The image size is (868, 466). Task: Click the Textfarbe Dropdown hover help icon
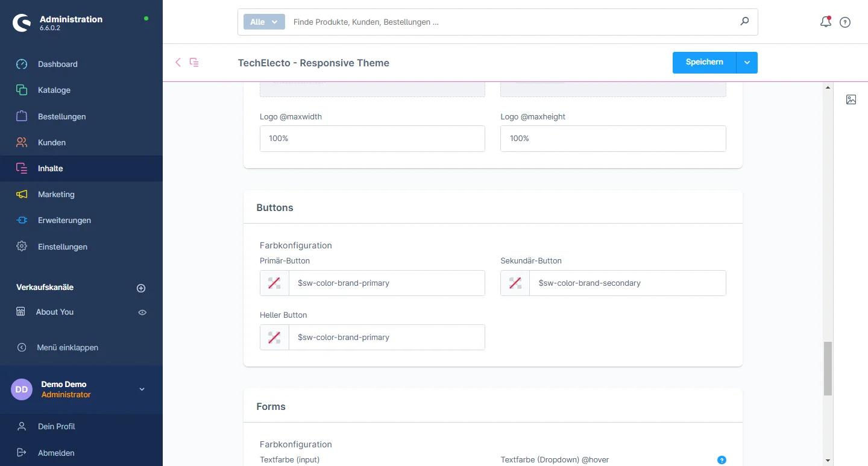click(x=722, y=460)
